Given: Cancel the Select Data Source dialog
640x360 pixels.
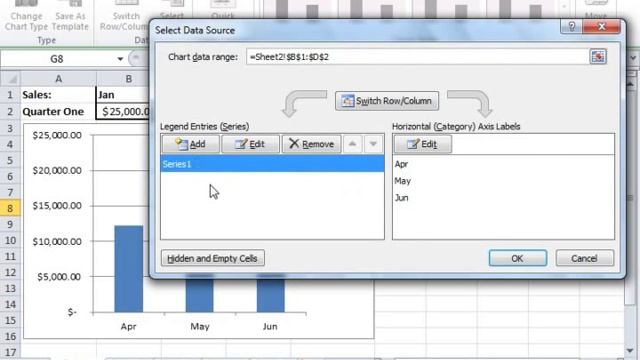Looking at the screenshot, I should click(584, 258).
